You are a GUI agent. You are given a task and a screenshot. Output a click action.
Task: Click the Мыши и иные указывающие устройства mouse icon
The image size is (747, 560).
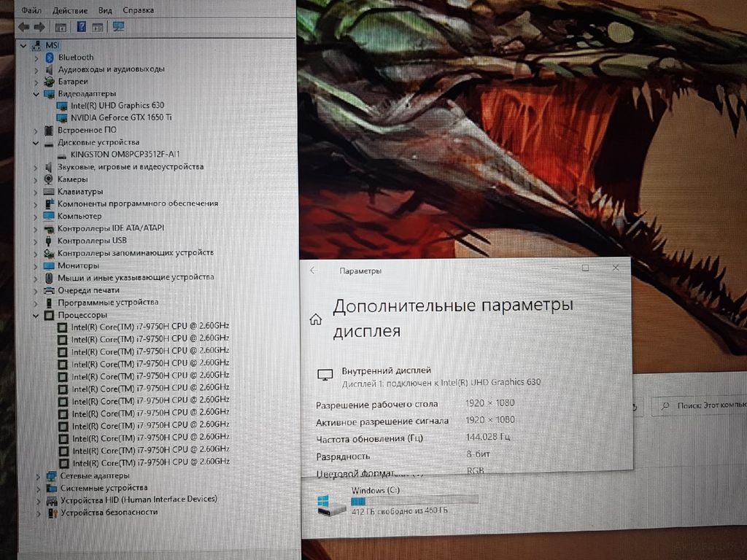click(x=49, y=278)
